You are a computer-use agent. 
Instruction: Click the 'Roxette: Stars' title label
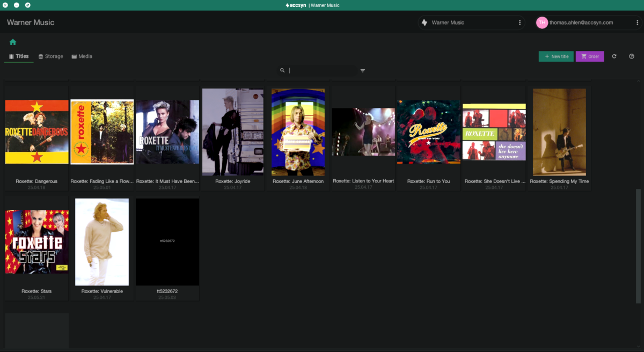coord(37,291)
